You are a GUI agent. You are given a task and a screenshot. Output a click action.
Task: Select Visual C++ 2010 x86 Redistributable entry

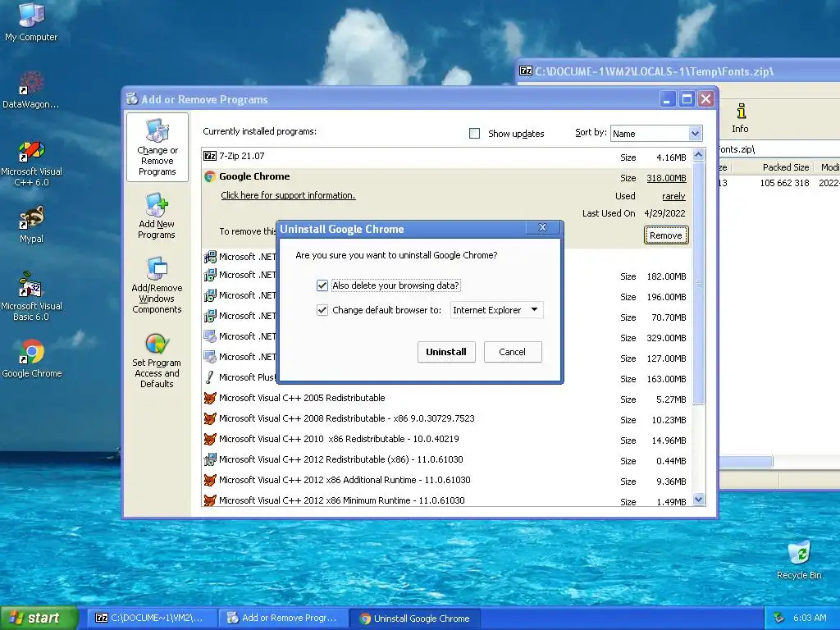(x=447, y=440)
